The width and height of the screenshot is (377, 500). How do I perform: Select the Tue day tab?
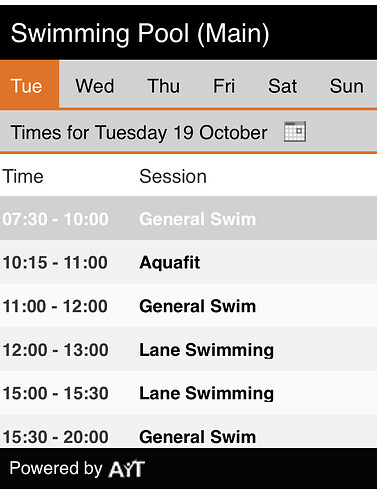29,84
